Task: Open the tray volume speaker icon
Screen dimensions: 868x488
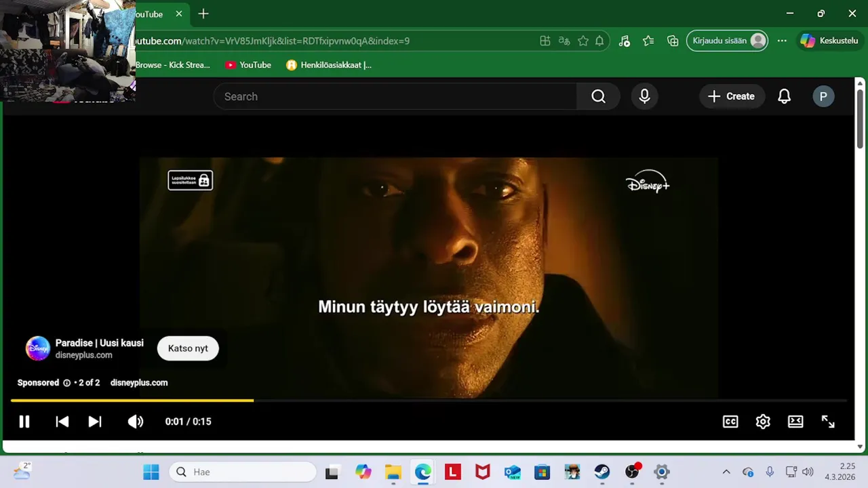Action: point(807,472)
